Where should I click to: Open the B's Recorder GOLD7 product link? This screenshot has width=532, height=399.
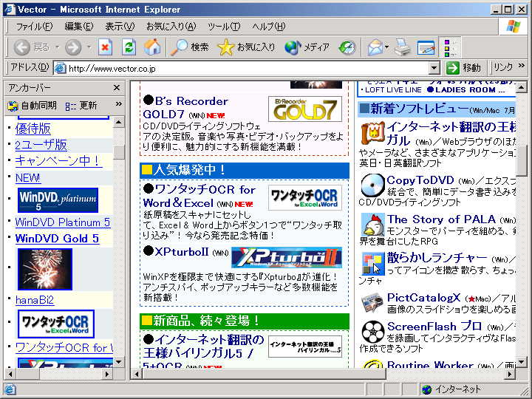click(x=185, y=108)
